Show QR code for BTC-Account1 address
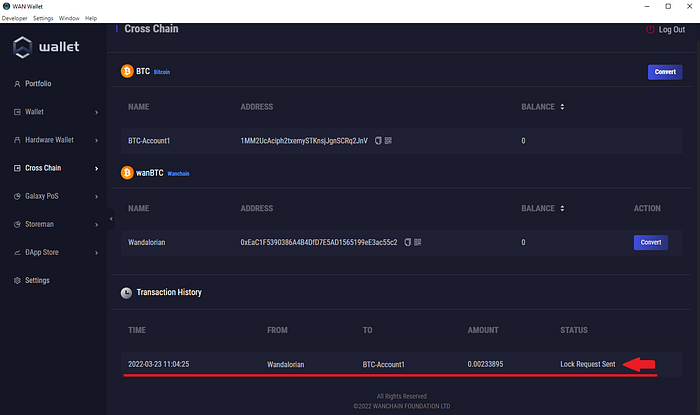The height and width of the screenshot is (415, 700). 388,141
